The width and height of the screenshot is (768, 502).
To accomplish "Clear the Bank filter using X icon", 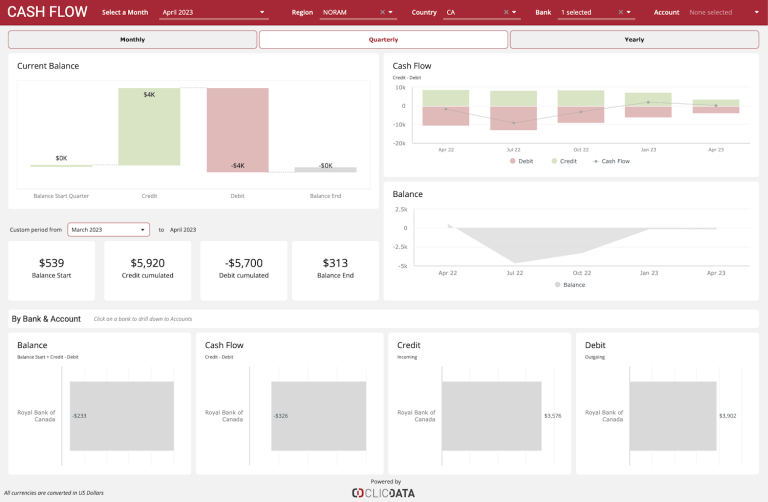I will click(620, 13).
